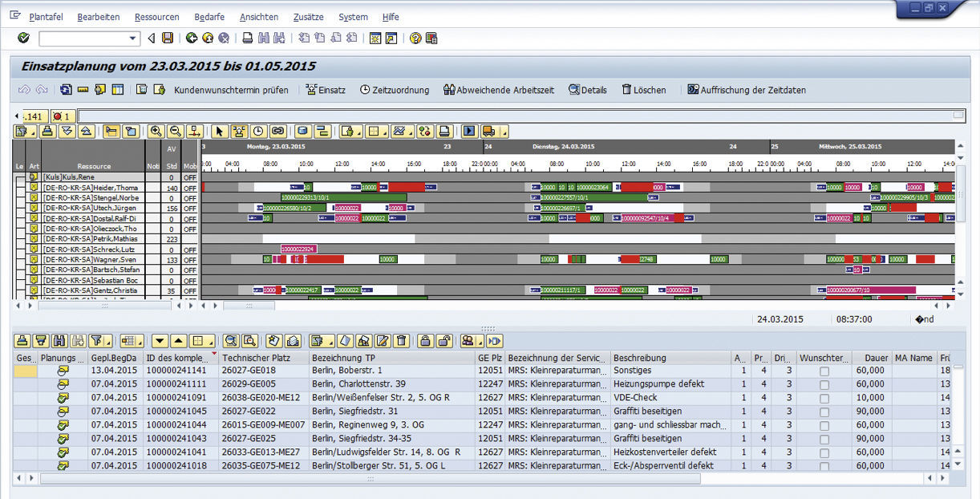Open the clock icon in the Gantt toolbar

click(x=257, y=131)
